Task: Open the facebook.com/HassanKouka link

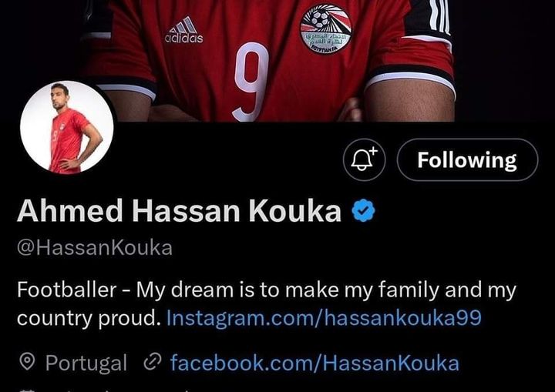Action: coord(314,363)
